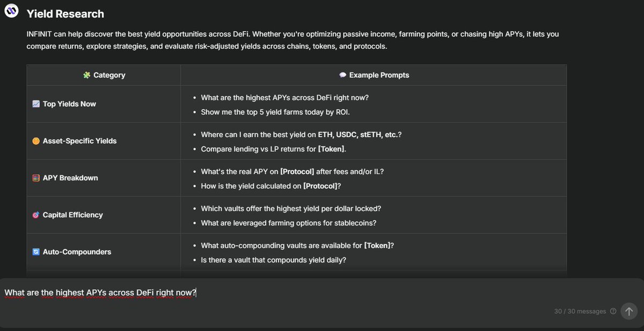
Task: Open the message limit help icon
Action: 613,312
